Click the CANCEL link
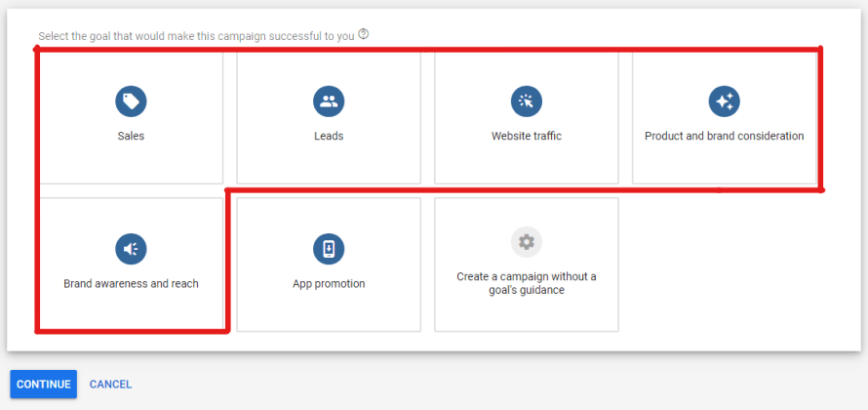Viewport: 868px width, 410px height. click(111, 384)
